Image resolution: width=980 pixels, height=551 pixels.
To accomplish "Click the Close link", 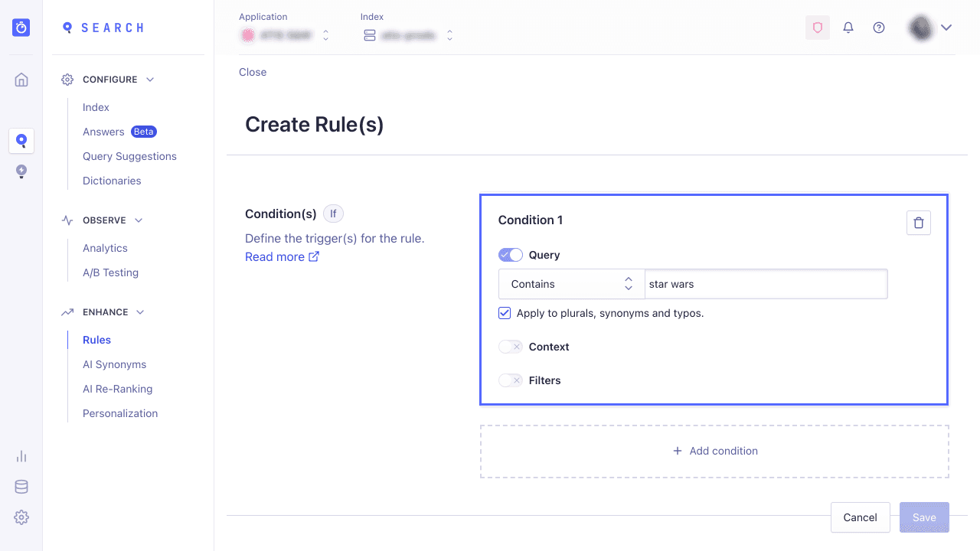I will pyautogui.click(x=253, y=72).
